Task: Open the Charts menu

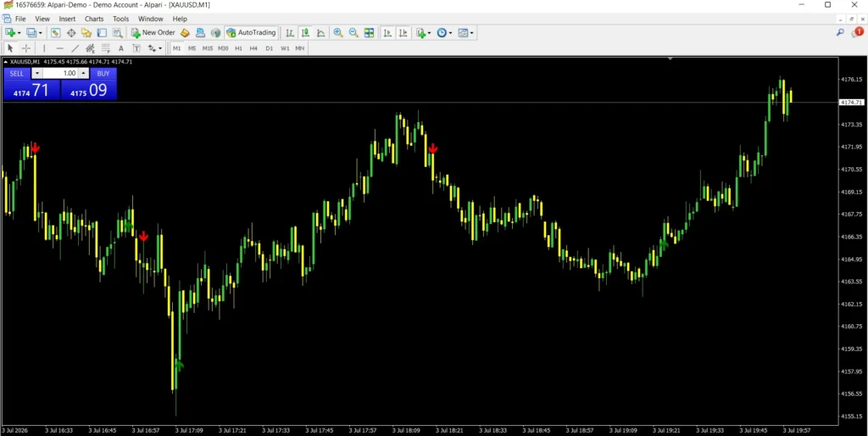Action: 94,19
